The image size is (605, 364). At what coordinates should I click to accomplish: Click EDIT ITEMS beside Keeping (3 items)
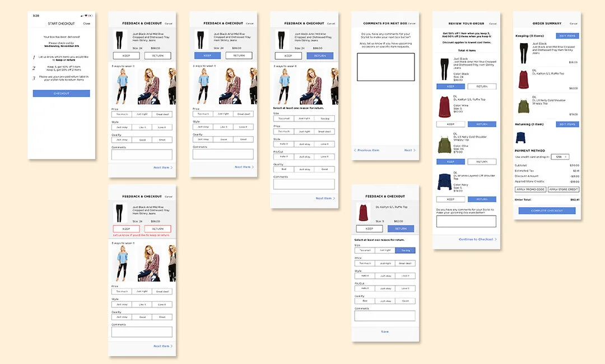tap(567, 36)
